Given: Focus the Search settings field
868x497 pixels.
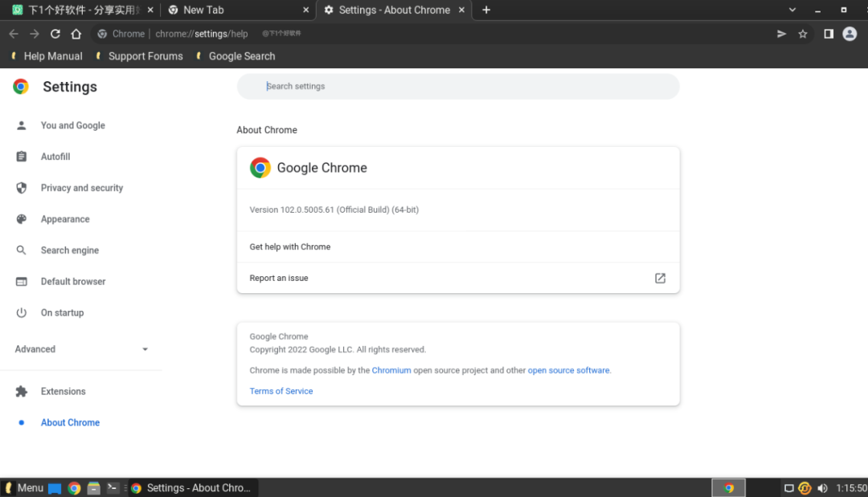Looking at the screenshot, I should (x=458, y=86).
